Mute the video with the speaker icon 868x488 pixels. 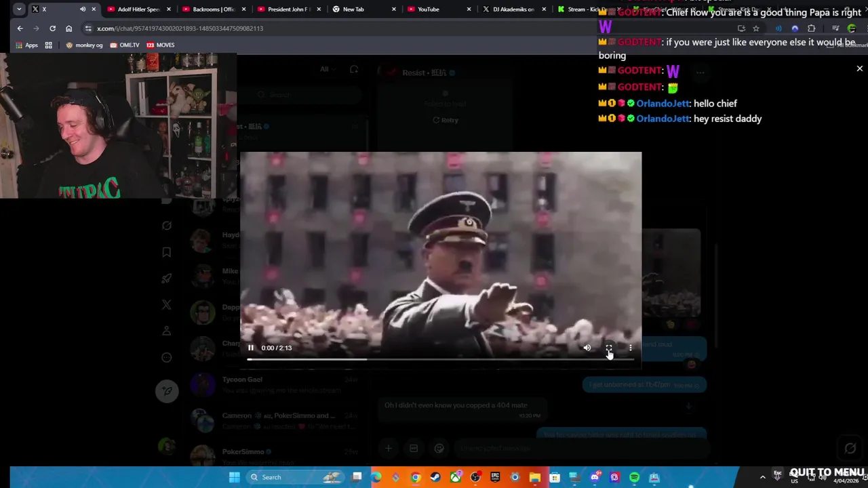click(x=587, y=348)
